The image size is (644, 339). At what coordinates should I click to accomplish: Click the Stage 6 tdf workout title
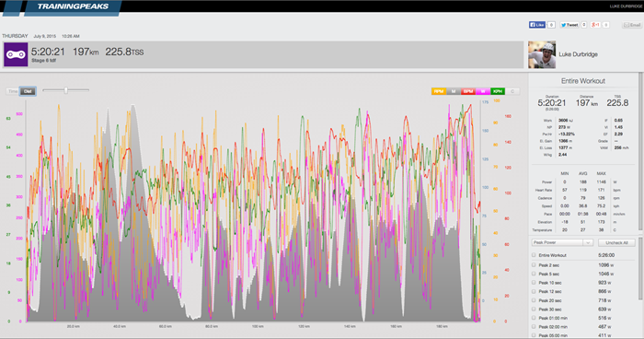43,61
